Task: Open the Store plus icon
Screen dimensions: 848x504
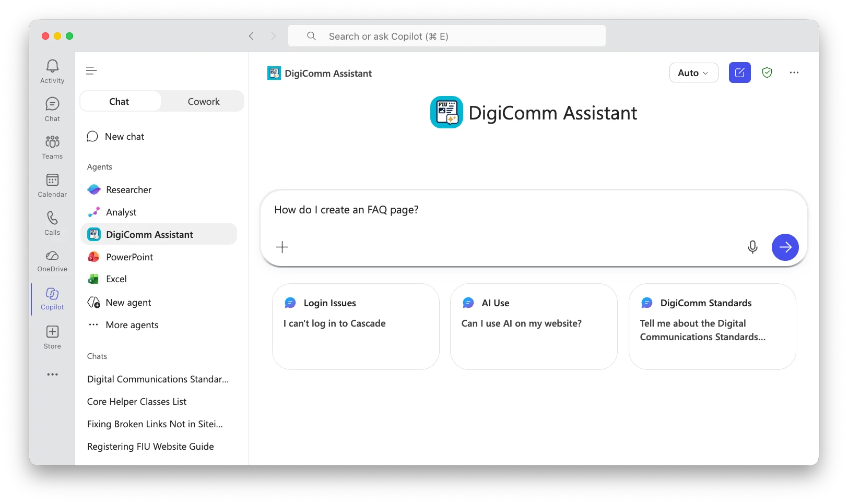Action: pos(52,337)
